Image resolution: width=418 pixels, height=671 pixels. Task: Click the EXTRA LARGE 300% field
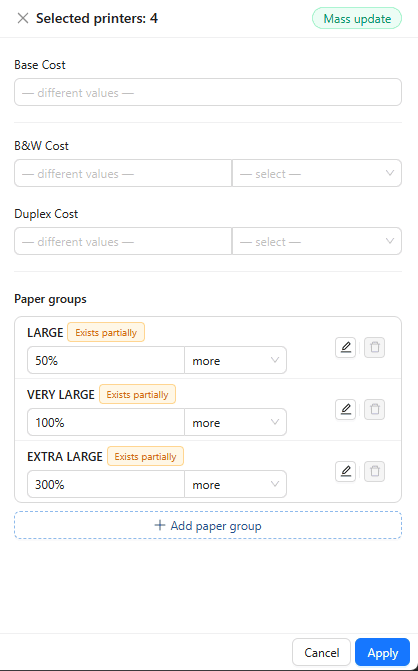pos(106,484)
